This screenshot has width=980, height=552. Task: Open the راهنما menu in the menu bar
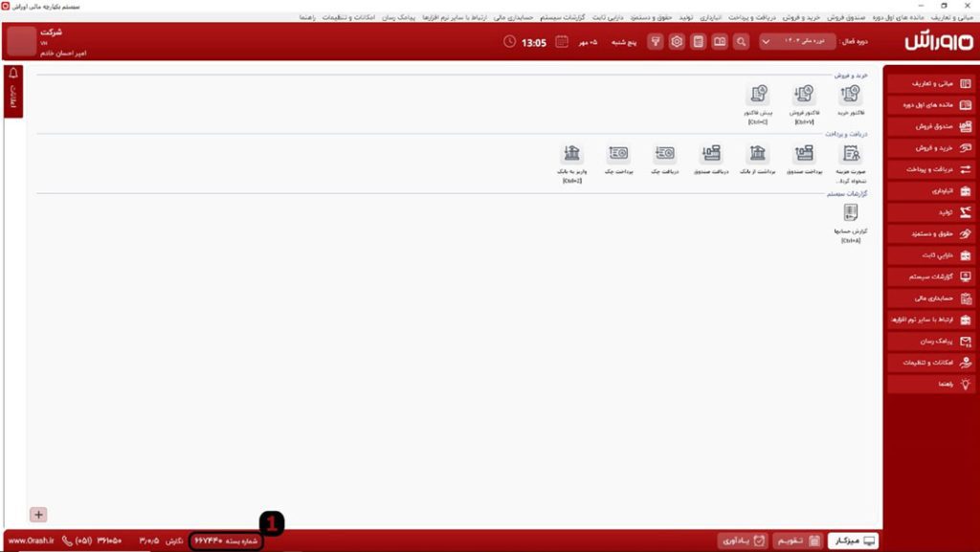pos(307,17)
